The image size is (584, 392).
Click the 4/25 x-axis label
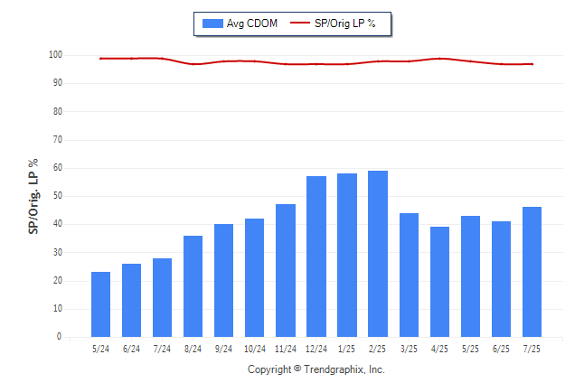439,349
